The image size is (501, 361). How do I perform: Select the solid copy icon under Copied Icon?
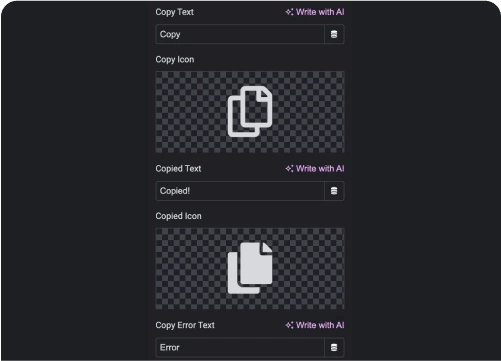(250, 268)
